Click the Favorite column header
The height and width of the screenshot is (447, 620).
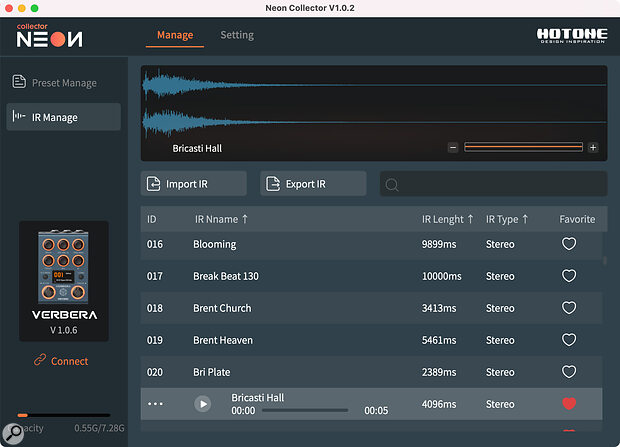(577, 219)
